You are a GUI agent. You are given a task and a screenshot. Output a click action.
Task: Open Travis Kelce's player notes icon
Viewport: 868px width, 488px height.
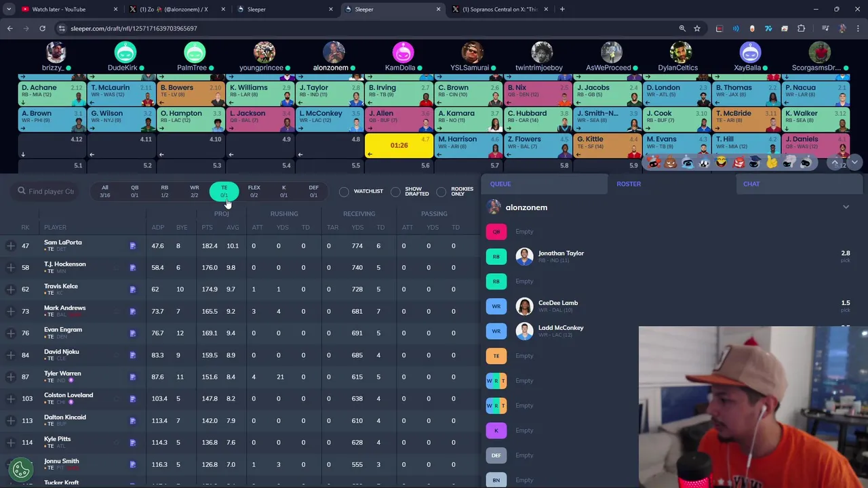[133, 289]
